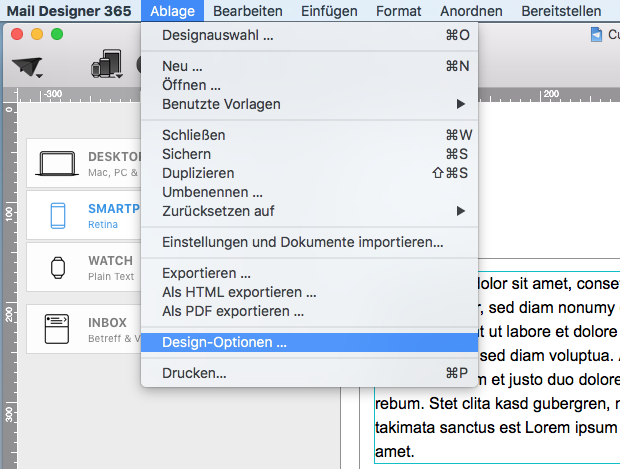The width and height of the screenshot is (620, 469).
Task: Click the red close window button
Action: pyautogui.click(x=17, y=34)
